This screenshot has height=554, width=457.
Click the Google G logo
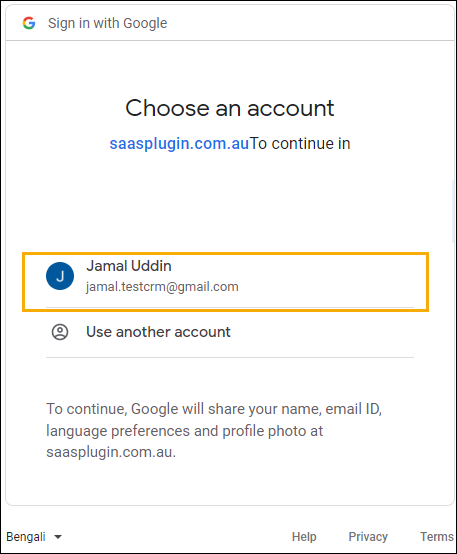tap(29, 23)
